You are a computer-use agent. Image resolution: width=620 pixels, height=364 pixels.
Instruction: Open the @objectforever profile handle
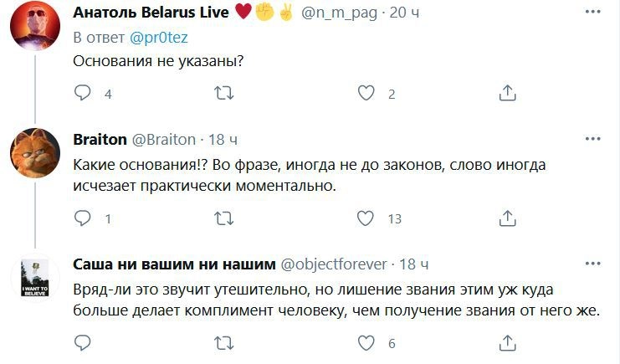coord(330,264)
